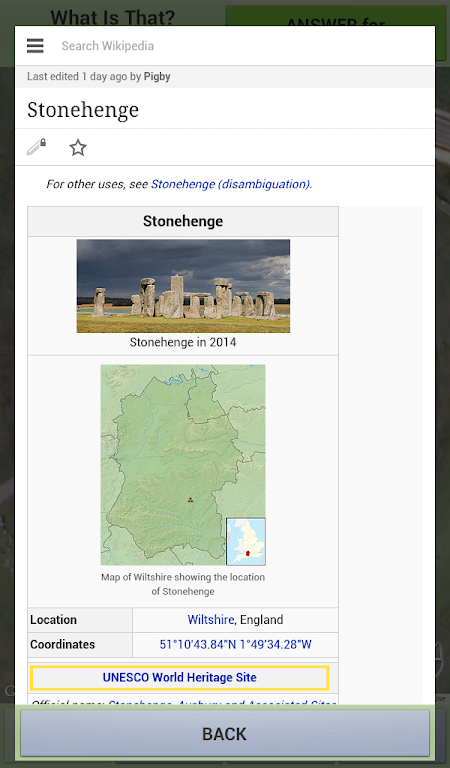Open the England inset map
The height and width of the screenshot is (768, 450).
click(246, 541)
